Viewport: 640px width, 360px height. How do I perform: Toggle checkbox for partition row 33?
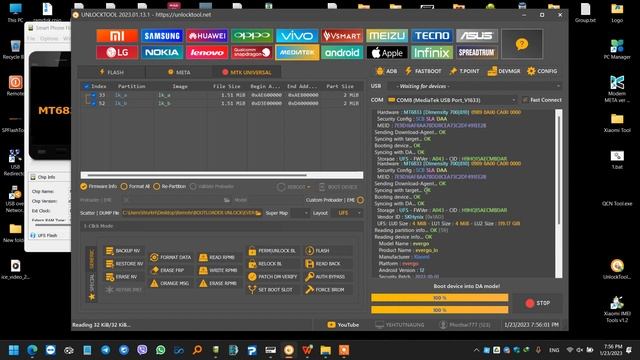click(x=93, y=95)
